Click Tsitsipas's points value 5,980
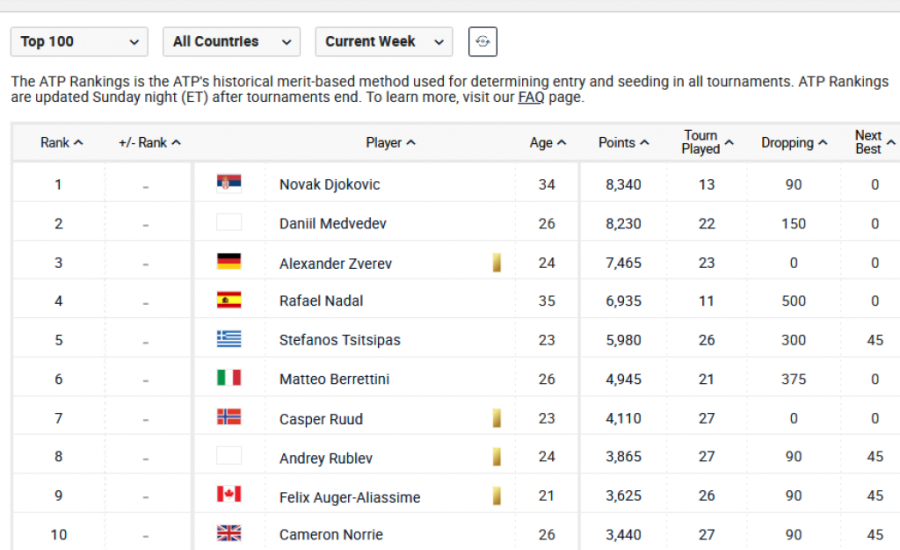This screenshot has height=550, width=900. [x=623, y=340]
